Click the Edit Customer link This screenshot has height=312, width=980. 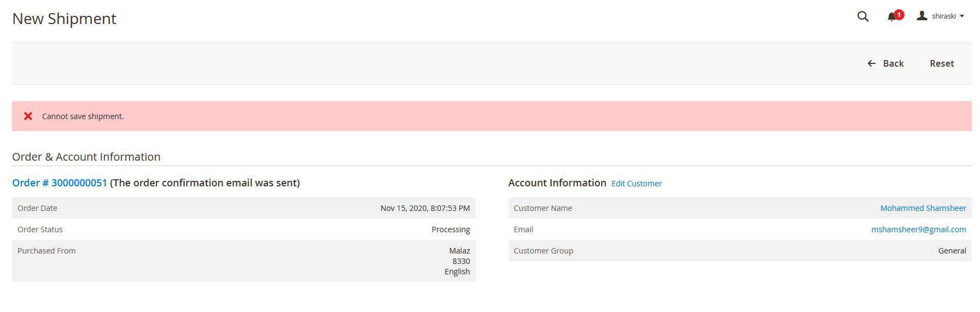pos(636,184)
